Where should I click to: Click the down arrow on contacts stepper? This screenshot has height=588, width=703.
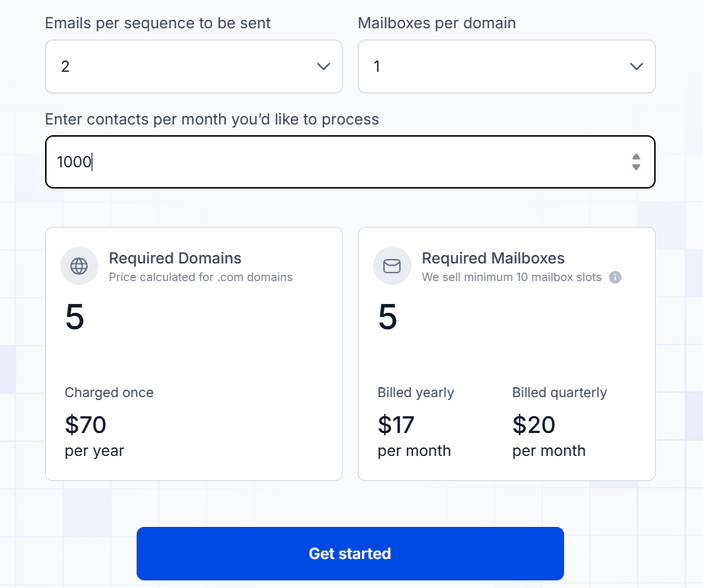636,166
